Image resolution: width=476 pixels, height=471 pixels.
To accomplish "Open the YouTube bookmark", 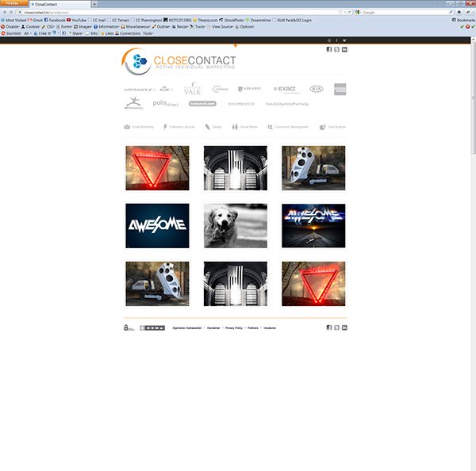I will [x=76, y=20].
